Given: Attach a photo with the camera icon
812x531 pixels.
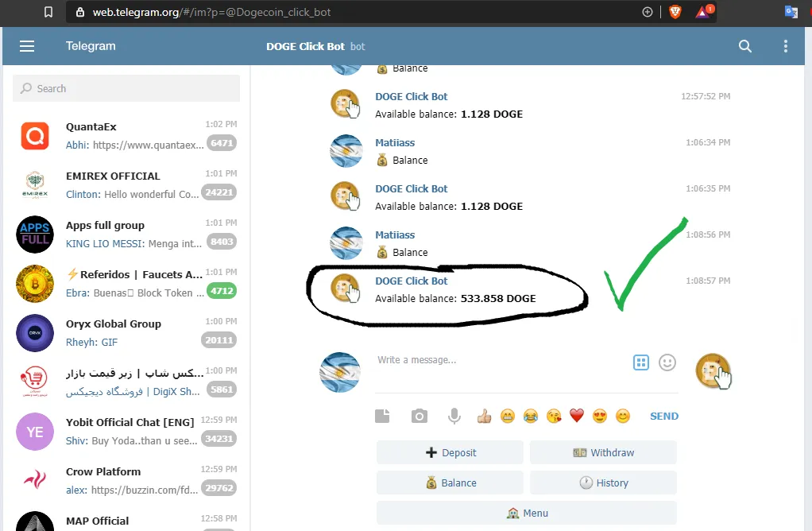Looking at the screenshot, I should coord(420,416).
